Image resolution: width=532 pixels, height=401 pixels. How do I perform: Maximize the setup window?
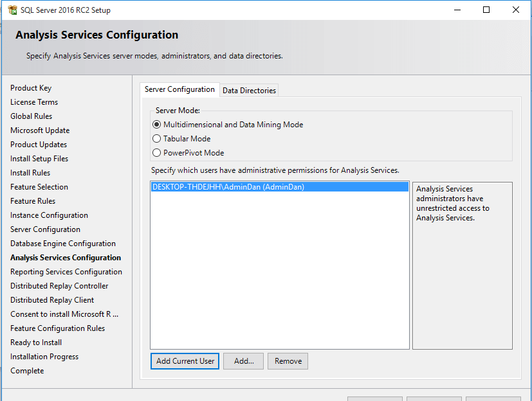pyautogui.click(x=486, y=10)
